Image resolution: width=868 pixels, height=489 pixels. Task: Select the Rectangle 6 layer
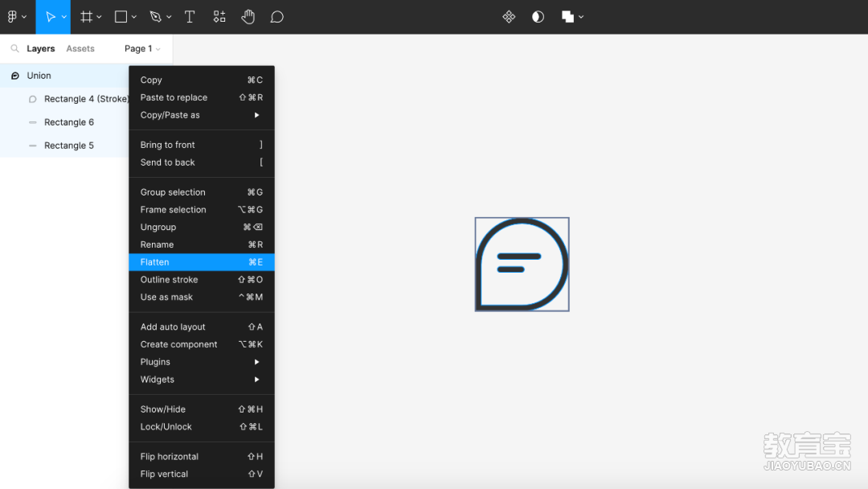[x=64, y=122]
